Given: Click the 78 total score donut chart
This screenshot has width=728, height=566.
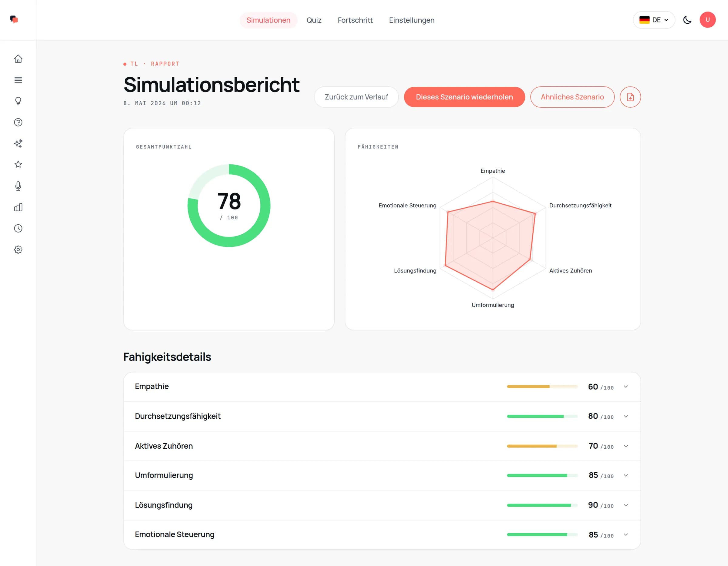Looking at the screenshot, I should pyautogui.click(x=229, y=206).
